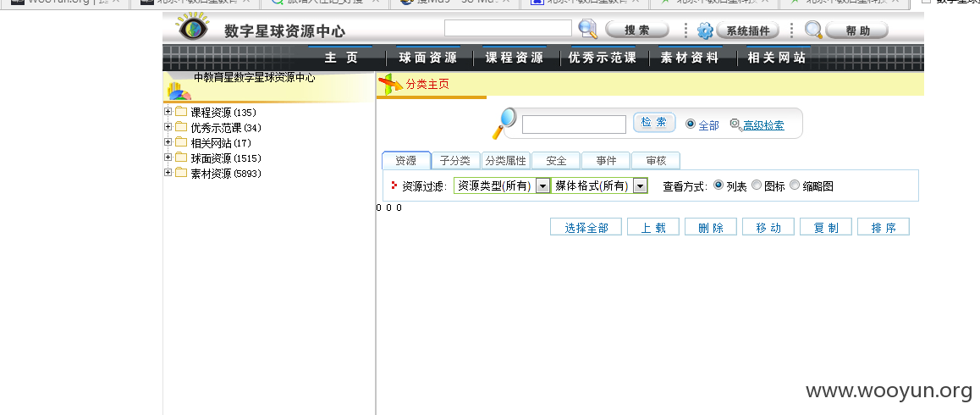Click the eye logo of 数字星球资源中心
This screenshot has width=980, height=415.
tap(193, 29)
